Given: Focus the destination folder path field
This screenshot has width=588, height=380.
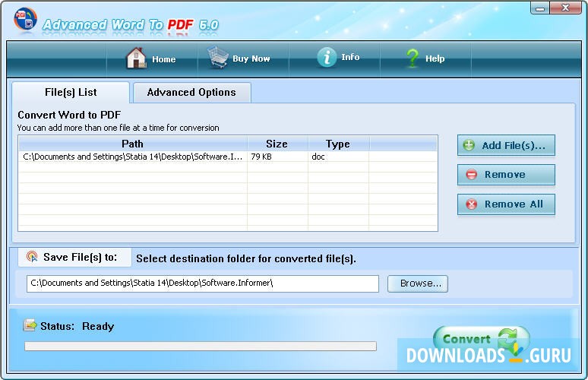Looking at the screenshot, I should pyautogui.click(x=203, y=283).
